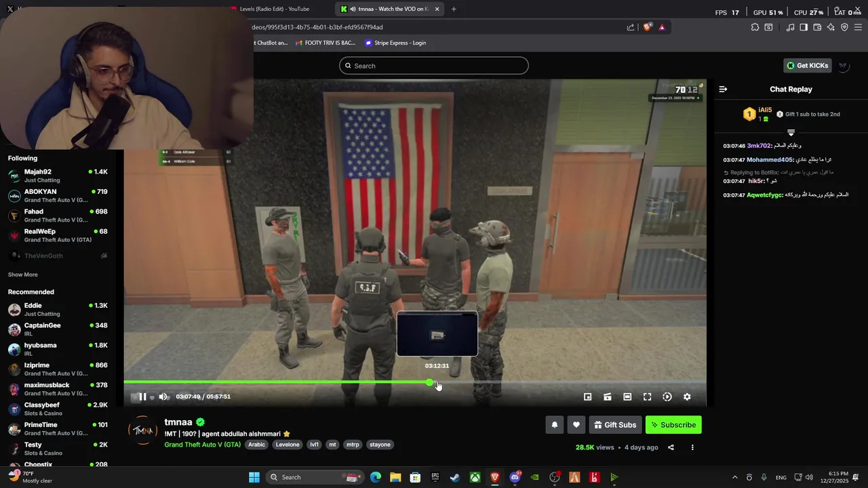Open FOOTY TRIV IS BAC bookmark
The height and width of the screenshot is (488, 868).
point(325,43)
